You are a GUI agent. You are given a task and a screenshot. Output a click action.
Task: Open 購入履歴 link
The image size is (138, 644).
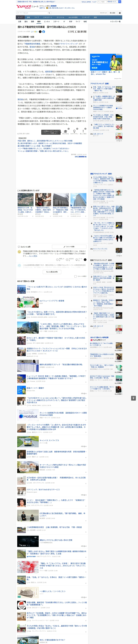point(112,13)
